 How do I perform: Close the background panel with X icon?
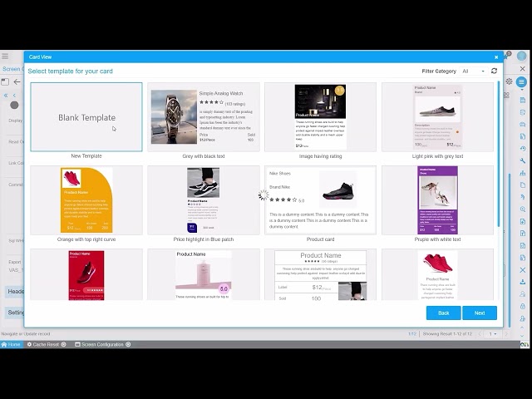pyautogui.click(x=523, y=69)
